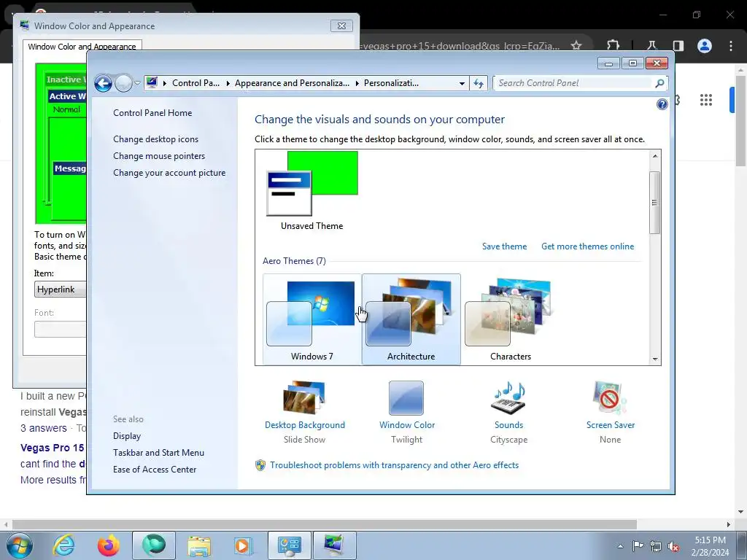
Task: Select Window Color and Appearance tab
Action: click(82, 47)
